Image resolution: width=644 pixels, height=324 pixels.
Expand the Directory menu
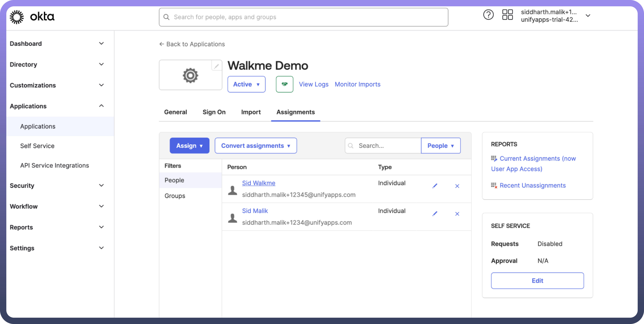(101, 64)
